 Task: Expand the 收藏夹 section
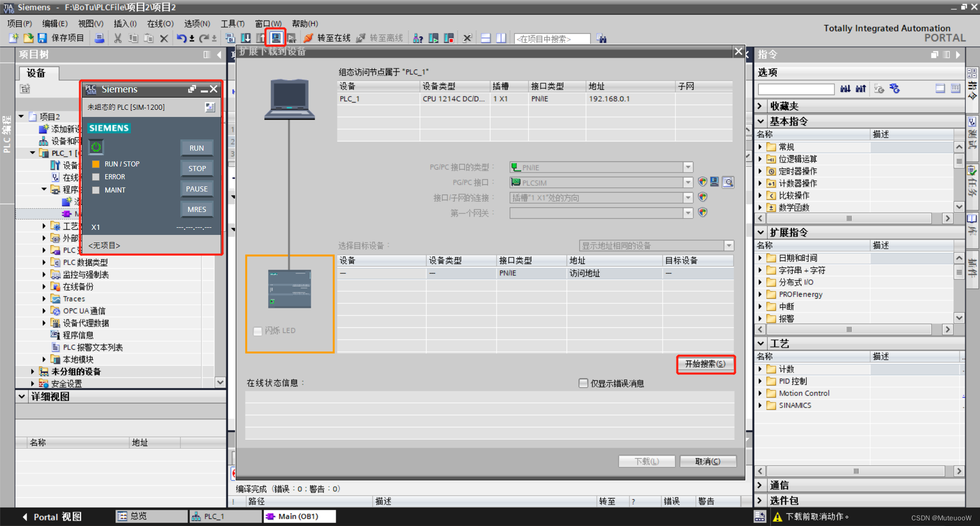pos(760,106)
